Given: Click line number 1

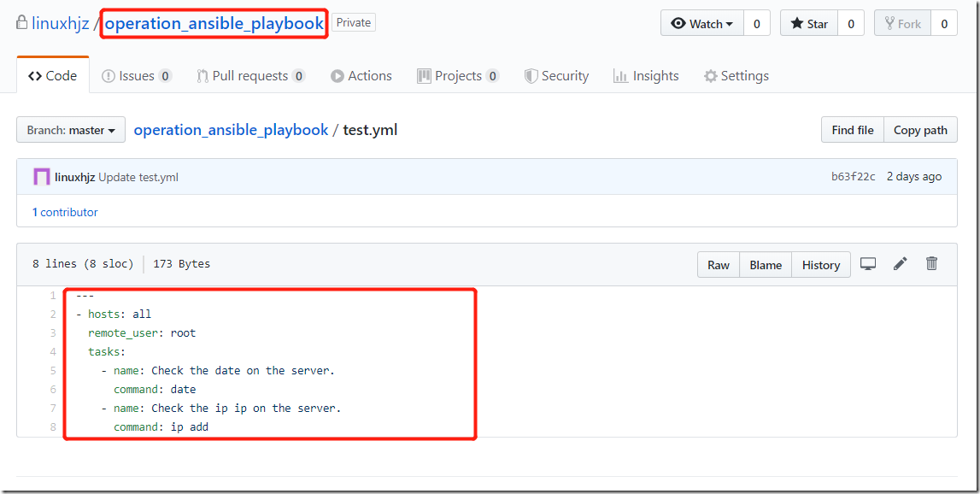Looking at the screenshot, I should (x=53, y=295).
